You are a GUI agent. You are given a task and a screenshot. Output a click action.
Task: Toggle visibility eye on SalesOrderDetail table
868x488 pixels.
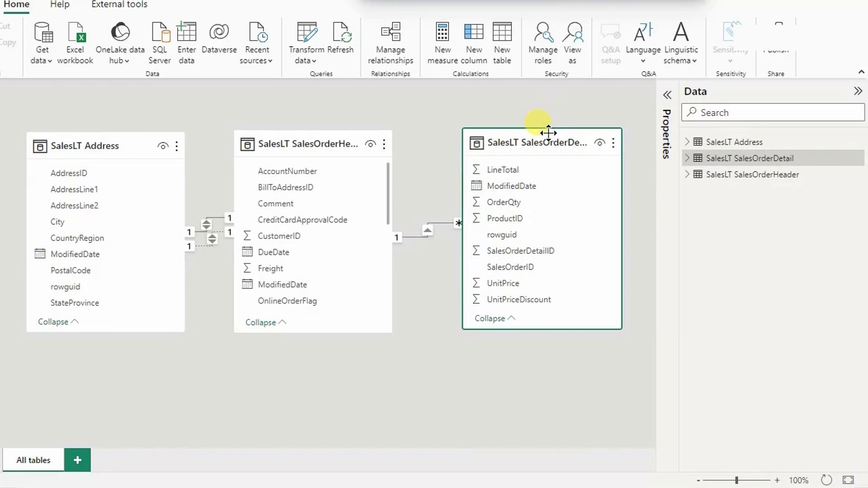[599, 143]
